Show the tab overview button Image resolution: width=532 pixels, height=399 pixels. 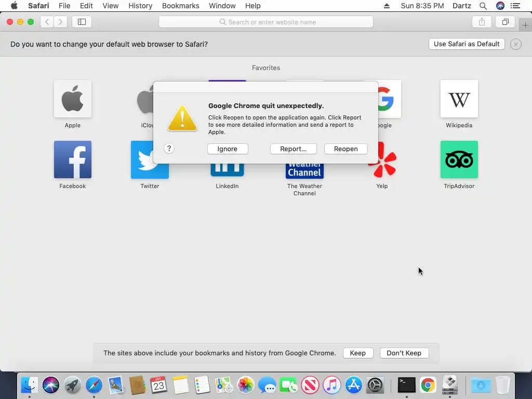point(505,22)
